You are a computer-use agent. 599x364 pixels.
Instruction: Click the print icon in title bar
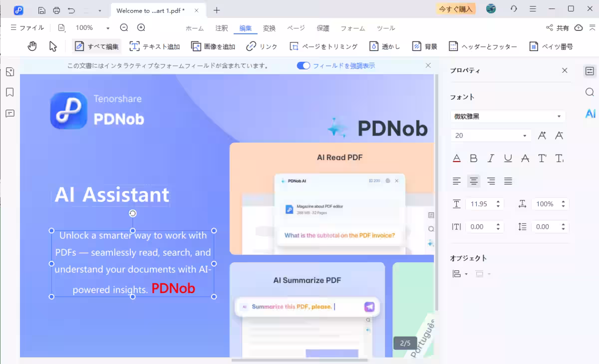point(56,10)
